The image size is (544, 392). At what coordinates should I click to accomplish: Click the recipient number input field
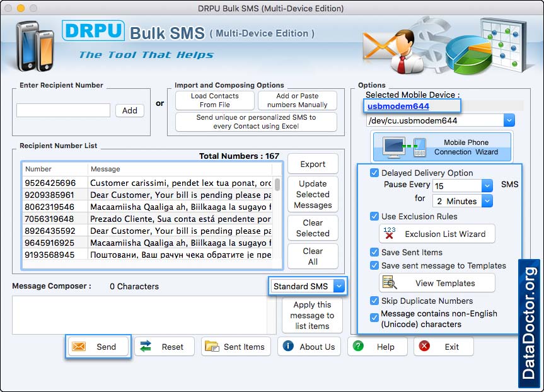click(x=64, y=110)
